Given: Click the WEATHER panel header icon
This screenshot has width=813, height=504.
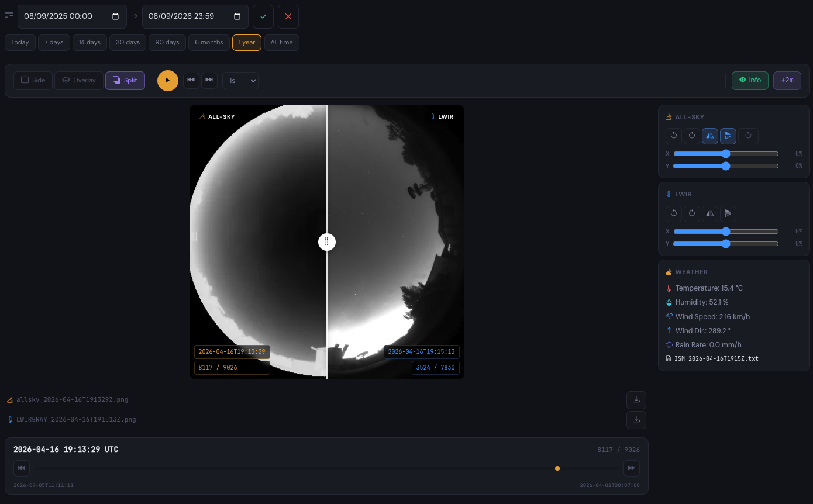Looking at the screenshot, I should point(669,272).
